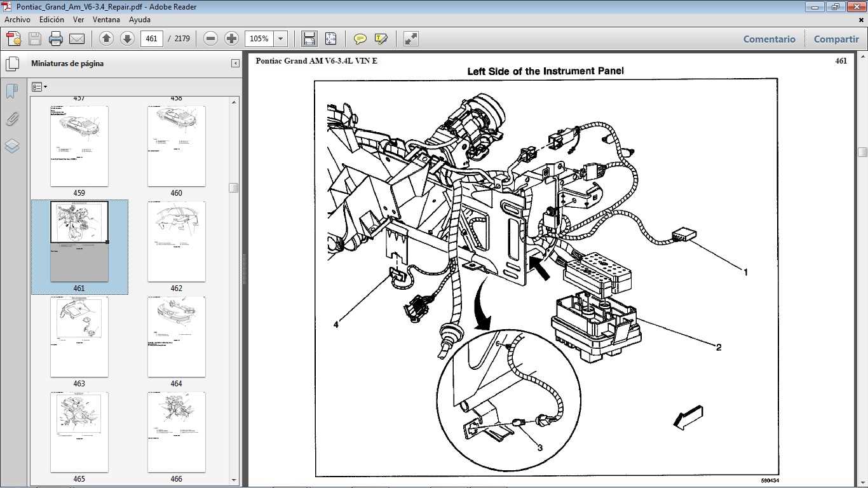The height and width of the screenshot is (488, 868).
Task: Click document scrollbar up arrow
Action: (862, 57)
